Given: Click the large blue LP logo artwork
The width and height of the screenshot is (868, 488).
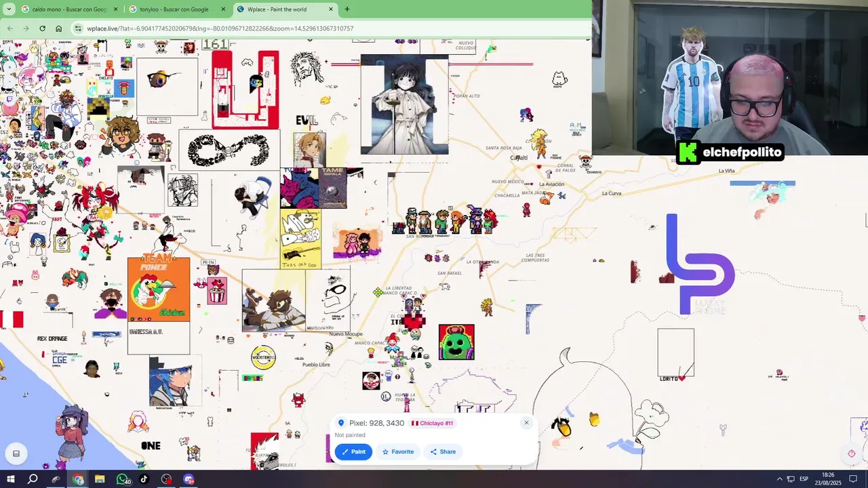Looking at the screenshot, I should point(700,264).
